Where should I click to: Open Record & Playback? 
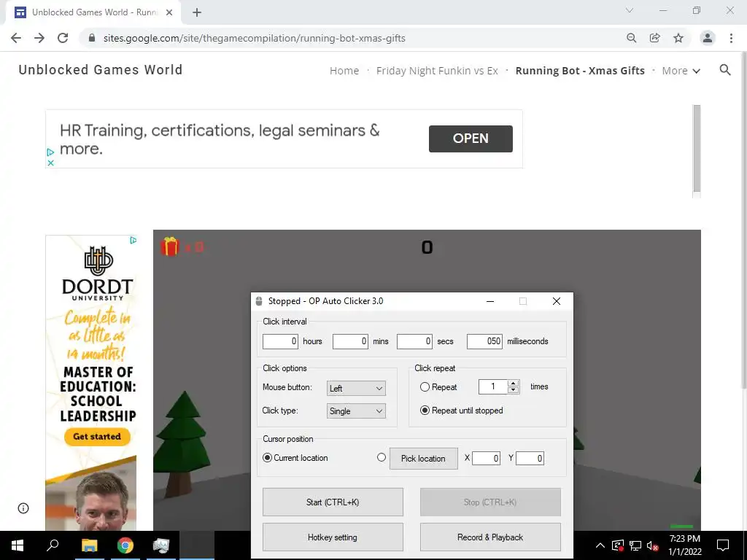click(x=490, y=537)
